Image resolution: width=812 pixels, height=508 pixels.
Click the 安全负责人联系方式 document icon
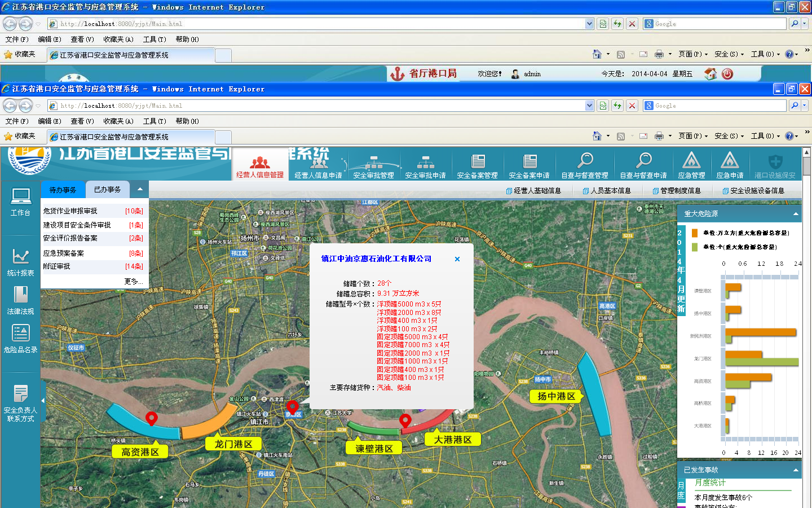[x=21, y=393]
